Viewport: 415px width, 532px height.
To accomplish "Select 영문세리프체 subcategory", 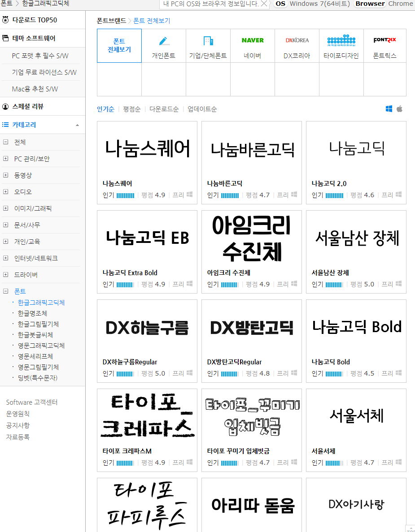I will (35, 357).
